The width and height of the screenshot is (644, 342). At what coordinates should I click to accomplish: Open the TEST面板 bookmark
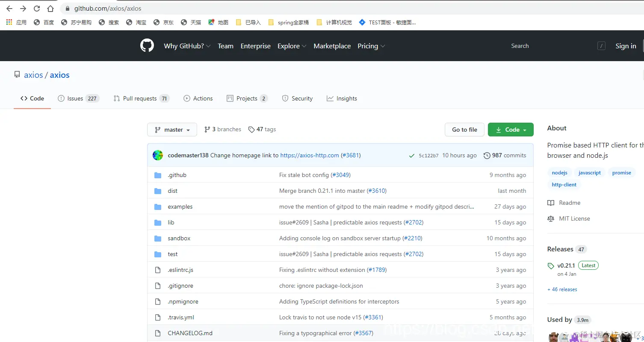[x=387, y=22]
